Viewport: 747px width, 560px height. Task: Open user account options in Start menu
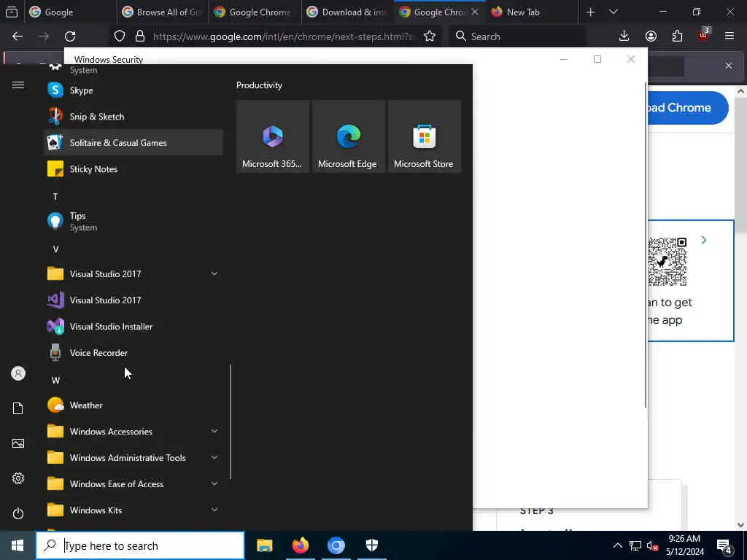click(18, 373)
